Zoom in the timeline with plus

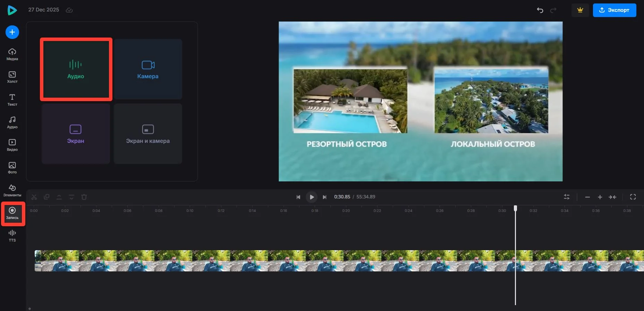tap(600, 197)
